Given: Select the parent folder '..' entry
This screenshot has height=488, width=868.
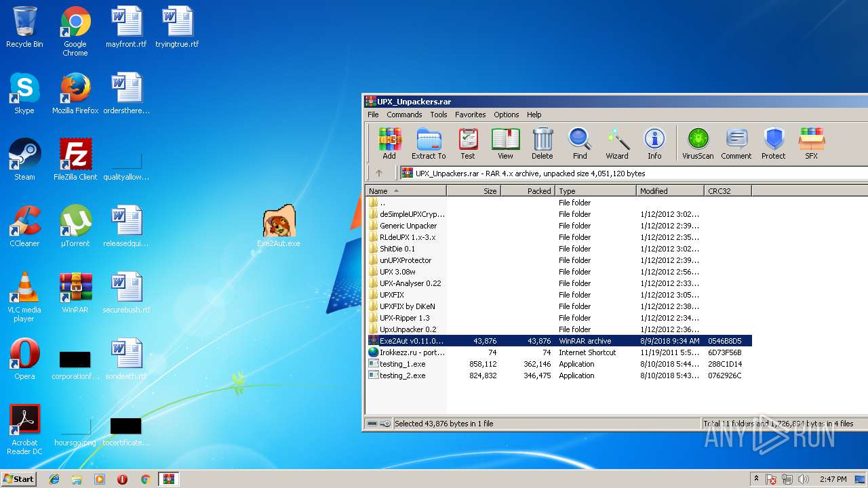Looking at the screenshot, I should (558, 203).
